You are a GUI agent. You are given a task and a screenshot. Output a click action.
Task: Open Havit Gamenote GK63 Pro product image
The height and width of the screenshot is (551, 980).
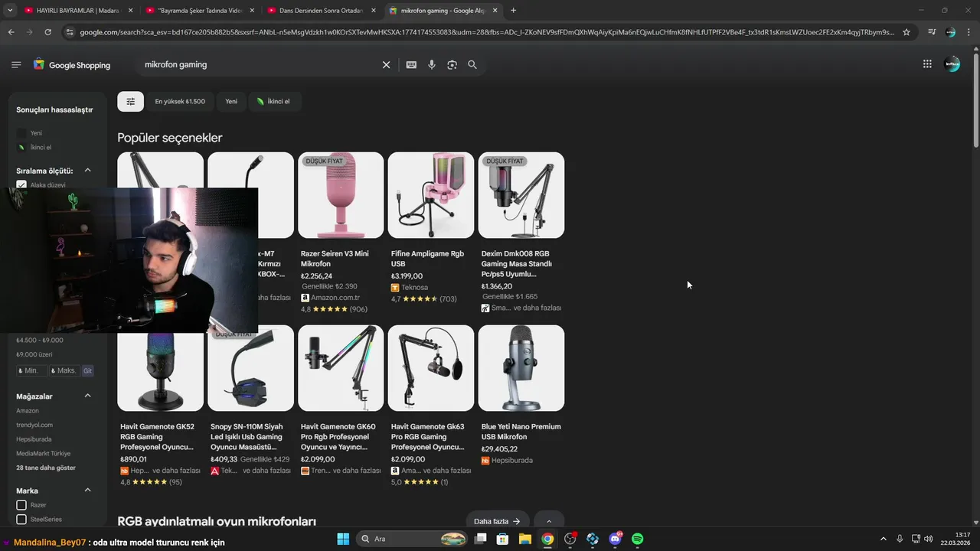431,368
